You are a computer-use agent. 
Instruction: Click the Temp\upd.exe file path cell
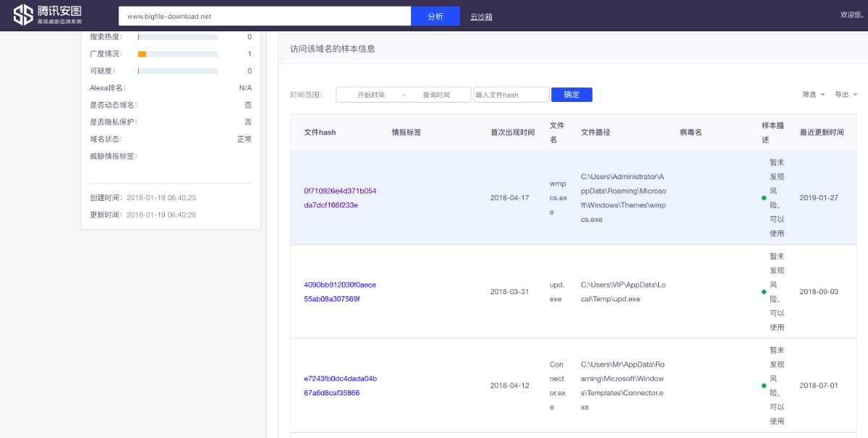pos(624,292)
